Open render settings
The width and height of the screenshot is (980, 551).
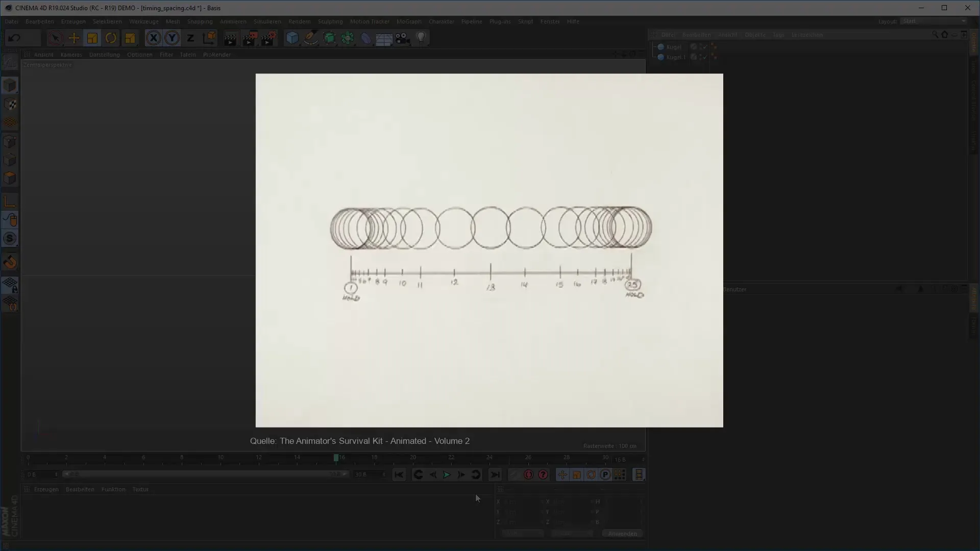[x=268, y=38]
